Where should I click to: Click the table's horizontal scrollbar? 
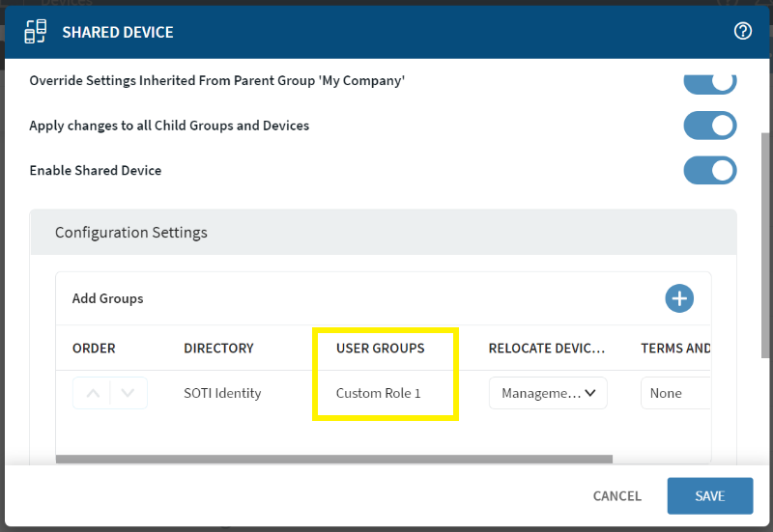(x=333, y=459)
